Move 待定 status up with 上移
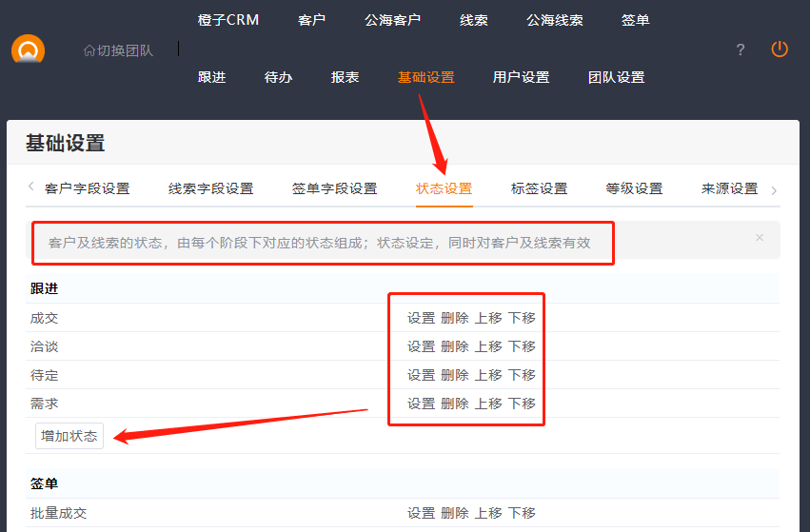The height and width of the screenshot is (532, 810). coord(488,375)
